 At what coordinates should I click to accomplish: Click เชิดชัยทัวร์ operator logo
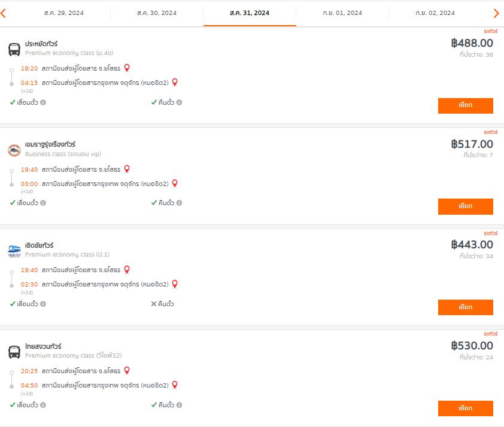(14, 251)
